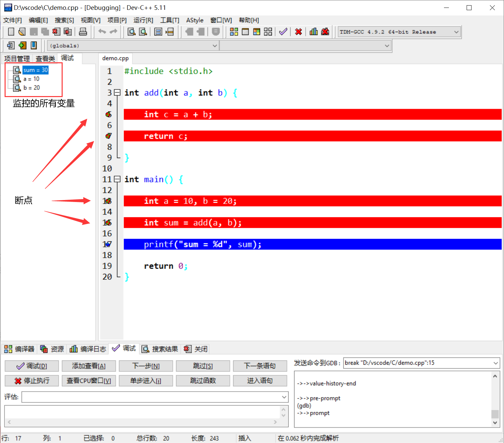Image resolution: width=504 pixels, height=443 pixels.
Task: Click the 下一步[N] button
Action: click(146, 366)
